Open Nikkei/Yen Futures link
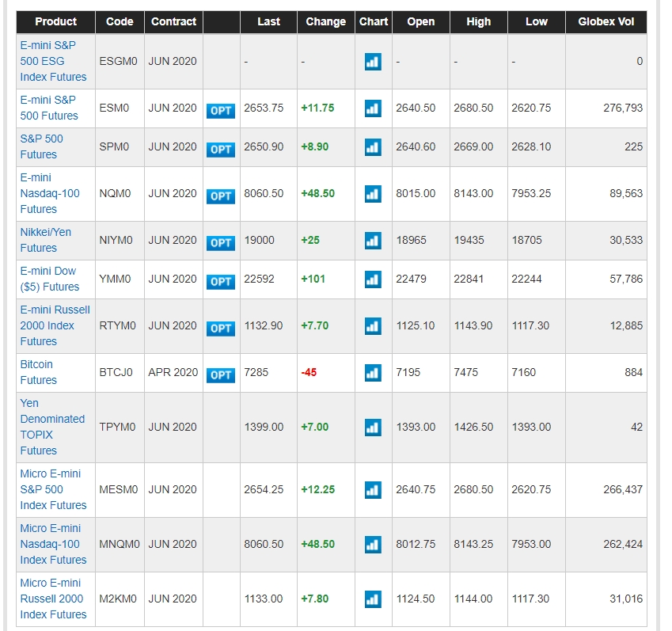Screen dimensions: 672x631 tap(45, 240)
